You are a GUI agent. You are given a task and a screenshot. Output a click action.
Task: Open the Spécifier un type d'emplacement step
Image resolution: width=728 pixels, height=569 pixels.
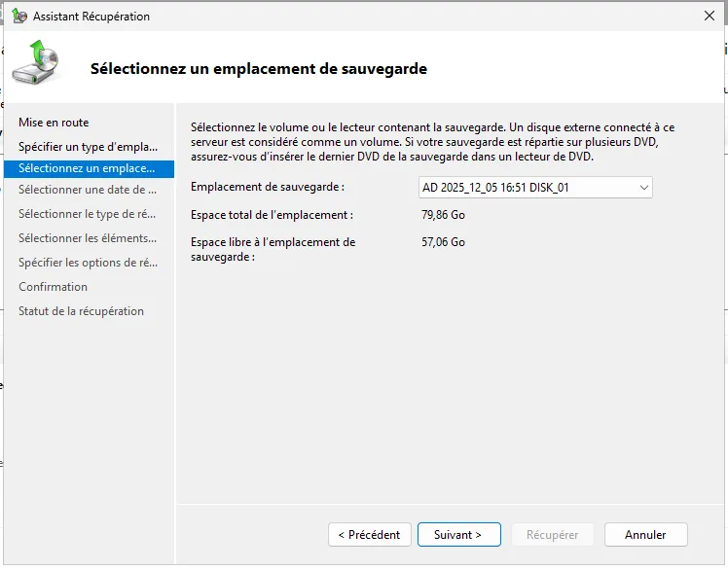[88, 147]
